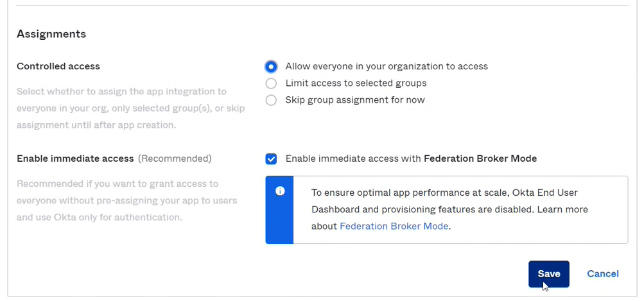Choose Limit access to selected groups radio
The image size is (644, 301).
coord(271,83)
